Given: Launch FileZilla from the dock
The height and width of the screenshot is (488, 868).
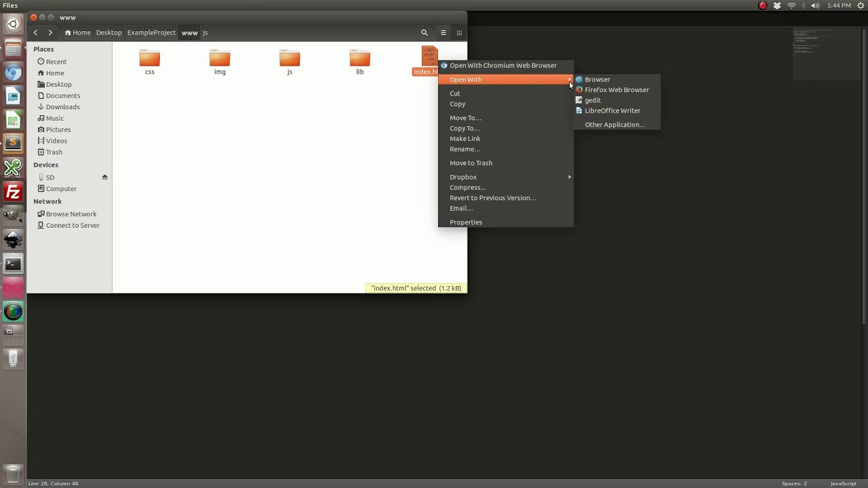Looking at the screenshot, I should [x=13, y=192].
